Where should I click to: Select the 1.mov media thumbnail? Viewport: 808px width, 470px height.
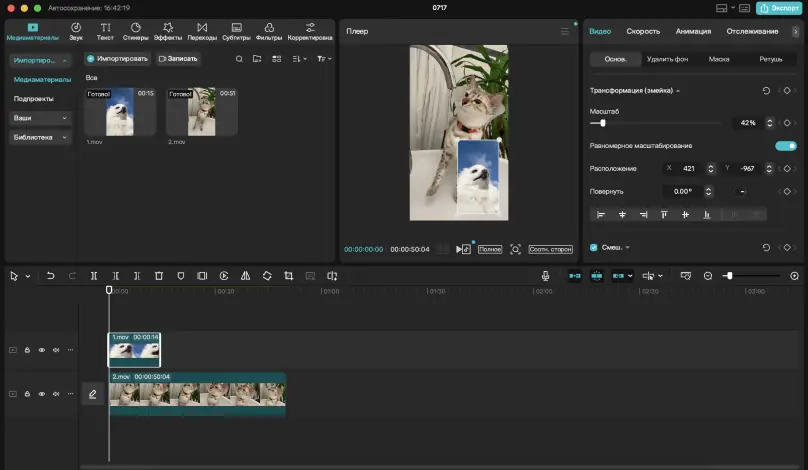point(120,112)
